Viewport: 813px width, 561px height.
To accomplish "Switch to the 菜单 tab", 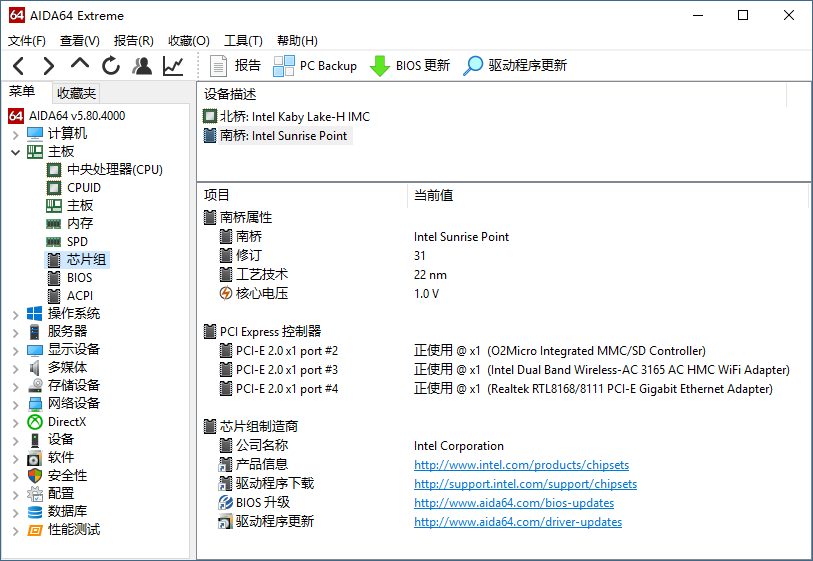I will click(x=22, y=91).
